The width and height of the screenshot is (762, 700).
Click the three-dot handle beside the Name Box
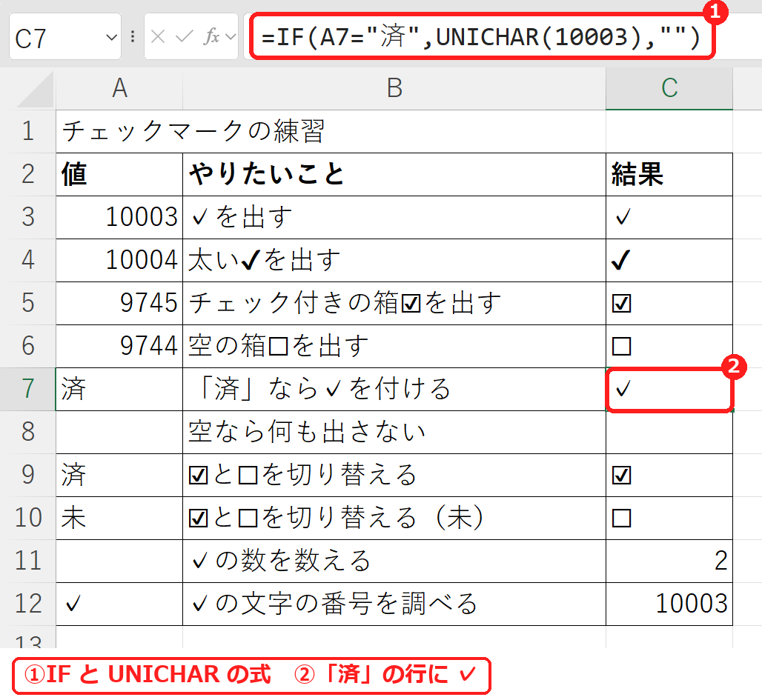[x=133, y=37]
